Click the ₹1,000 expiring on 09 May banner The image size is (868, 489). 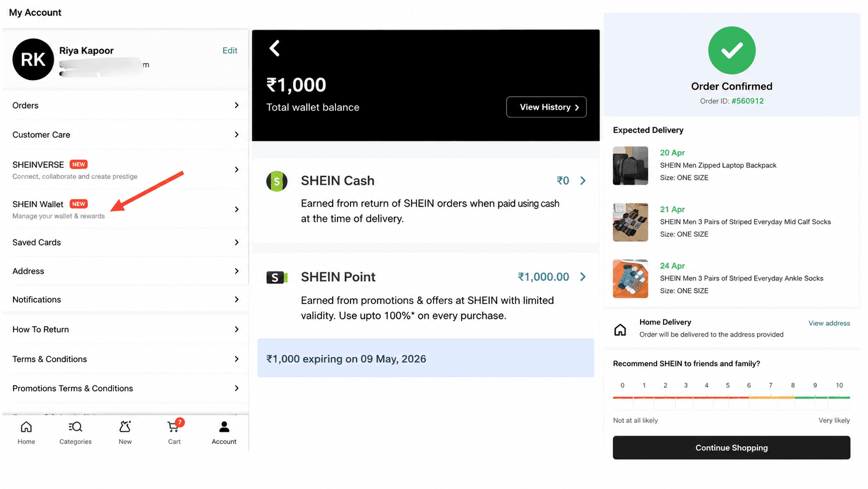426,358
